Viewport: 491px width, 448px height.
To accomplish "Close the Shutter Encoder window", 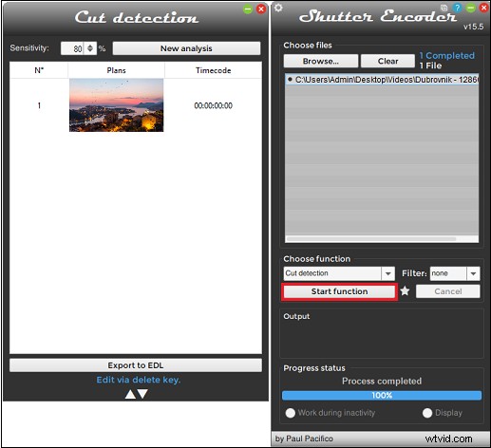I will [x=483, y=8].
